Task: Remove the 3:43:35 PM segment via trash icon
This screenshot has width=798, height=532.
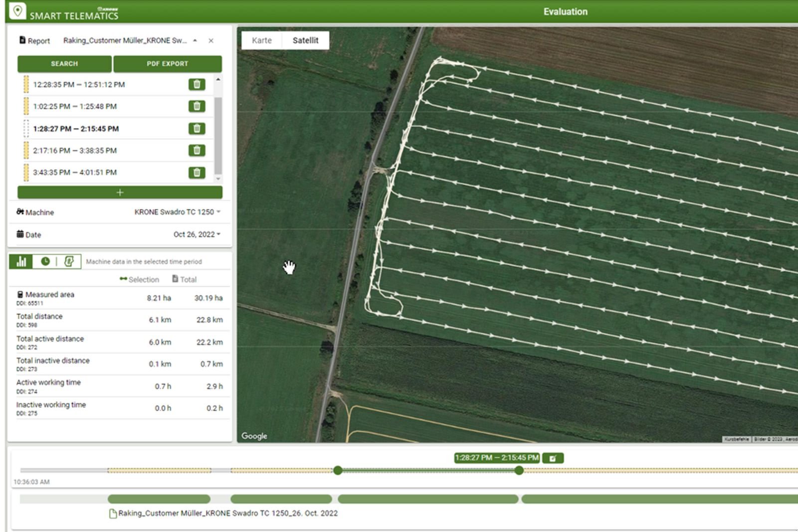Action: pyautogui.click(x=197, y=173)
